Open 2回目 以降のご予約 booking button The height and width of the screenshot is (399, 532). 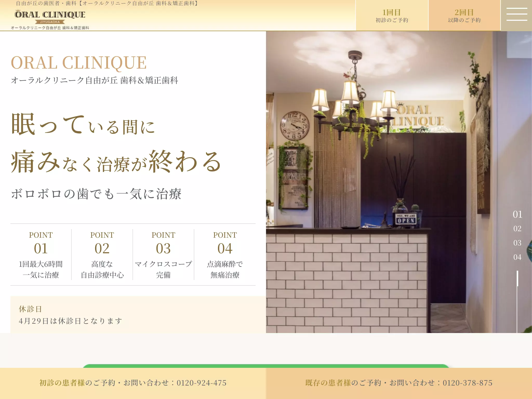click(464, 15)
